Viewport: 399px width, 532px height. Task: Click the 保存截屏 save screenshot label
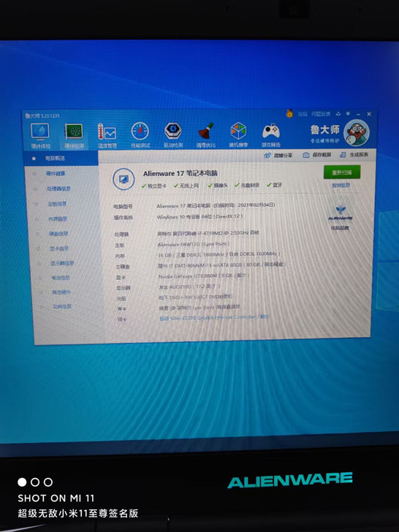(322, 155)
